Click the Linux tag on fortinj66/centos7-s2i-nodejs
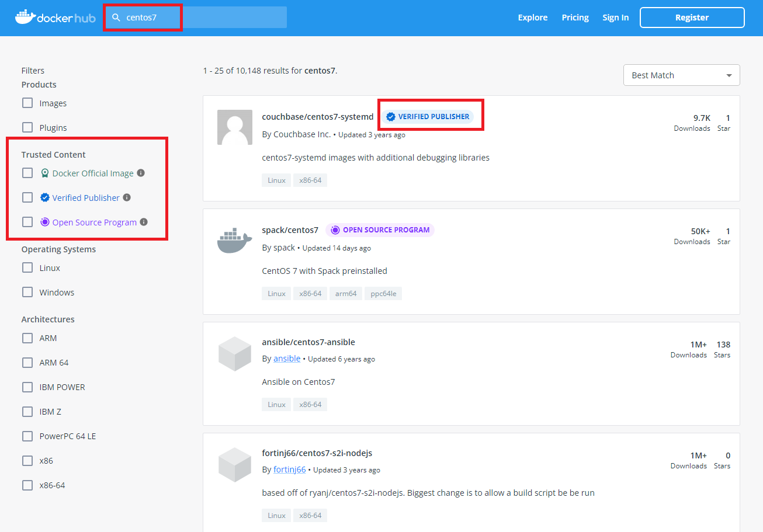The height and width of the screenshot is (532, 763). pos(276,516)
